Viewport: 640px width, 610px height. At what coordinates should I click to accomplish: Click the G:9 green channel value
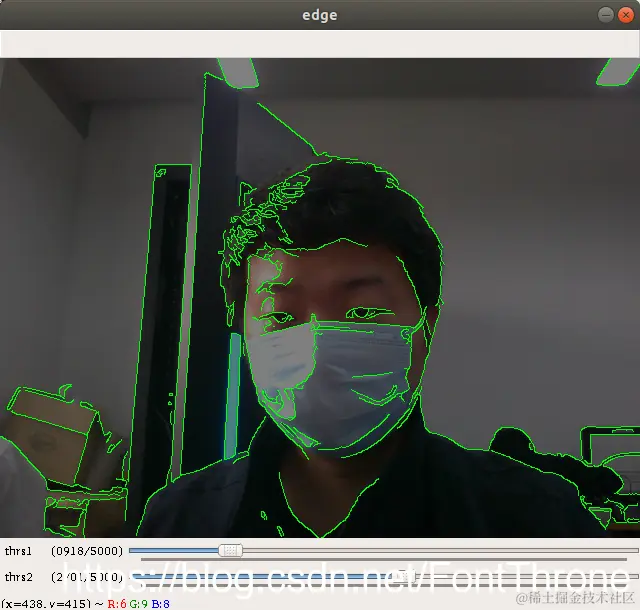pyautogui.click(x=138, y=604)
